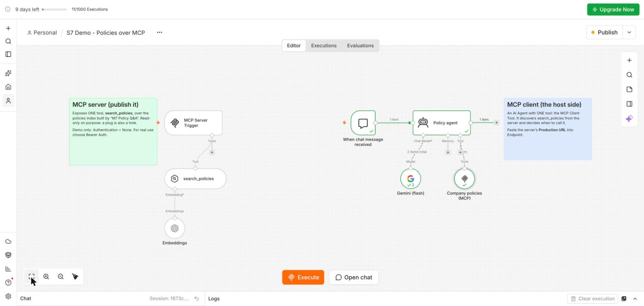Click Clear execution button

pos(593,299)
